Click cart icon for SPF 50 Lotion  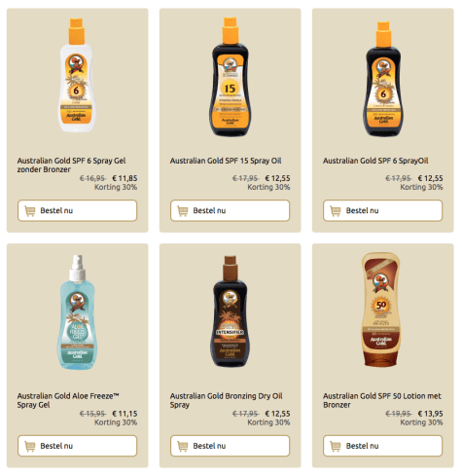coord(336,446)
